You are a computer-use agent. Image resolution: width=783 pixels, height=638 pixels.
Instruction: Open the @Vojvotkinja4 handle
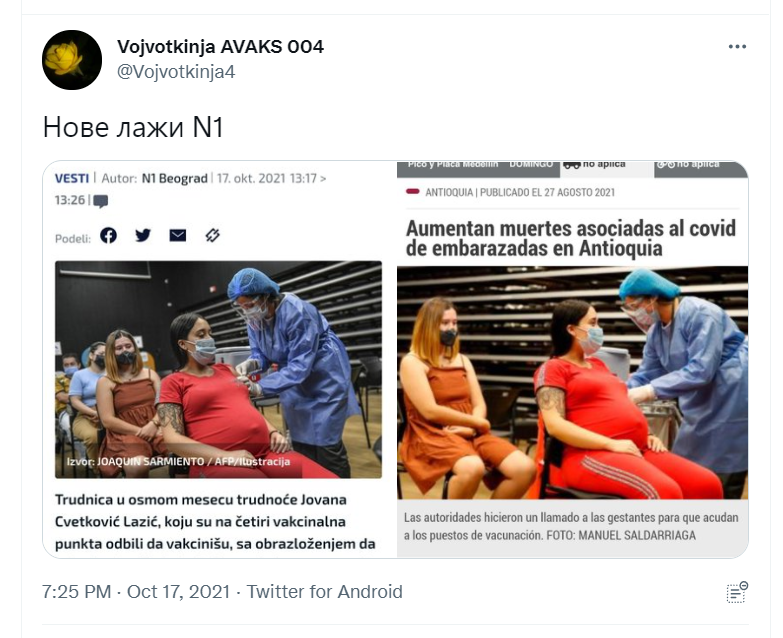176,72
